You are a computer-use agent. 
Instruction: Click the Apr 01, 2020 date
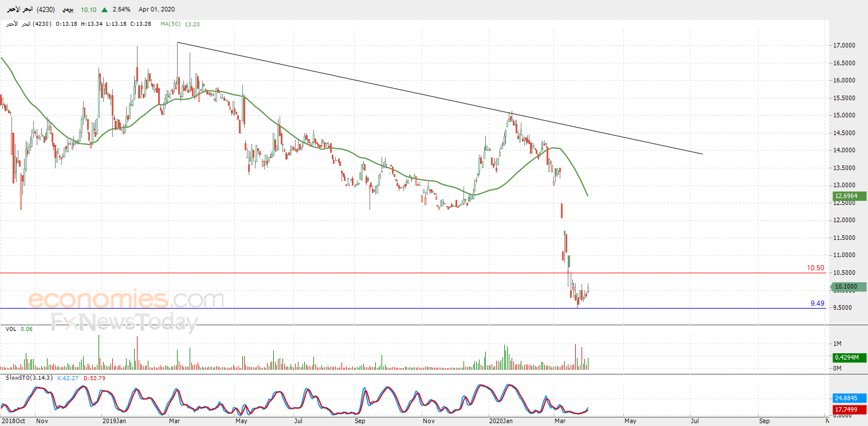pyautogui.click(x=156, y=10)
